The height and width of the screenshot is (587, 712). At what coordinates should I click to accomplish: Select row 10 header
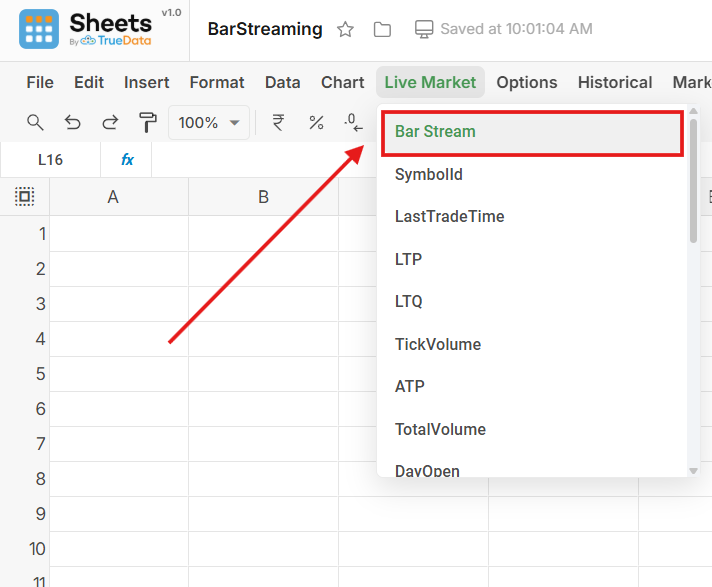pyautogui.click(x=25, y=548)
